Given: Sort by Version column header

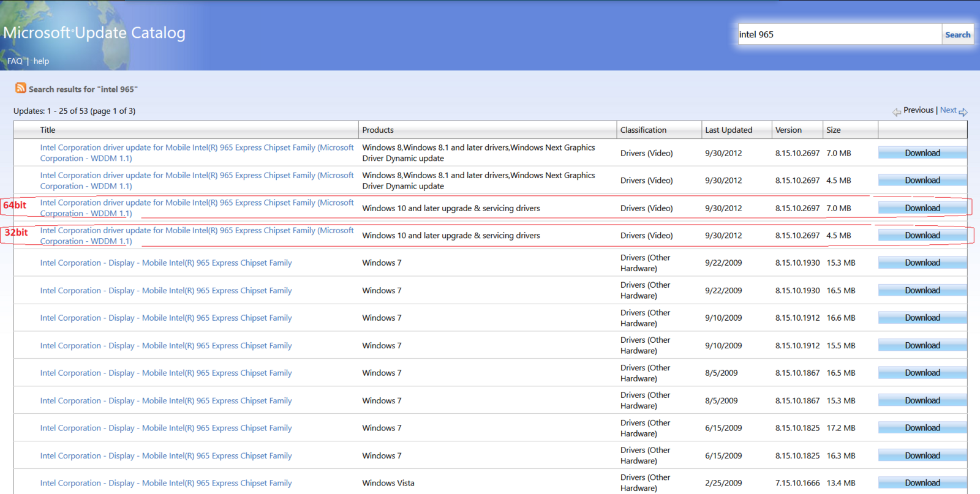Looking at the screenshot, I should [x=788, y=130].
